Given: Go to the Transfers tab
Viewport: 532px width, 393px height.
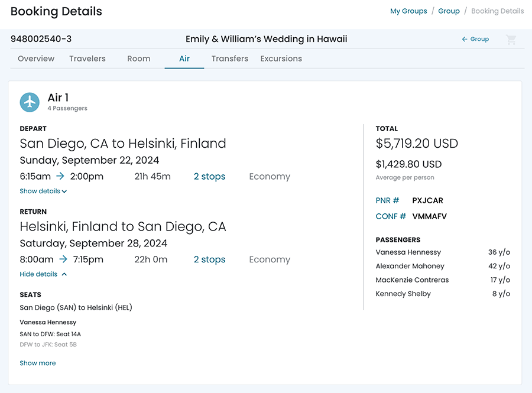Looking at the screenshot, I should (230, 59).
